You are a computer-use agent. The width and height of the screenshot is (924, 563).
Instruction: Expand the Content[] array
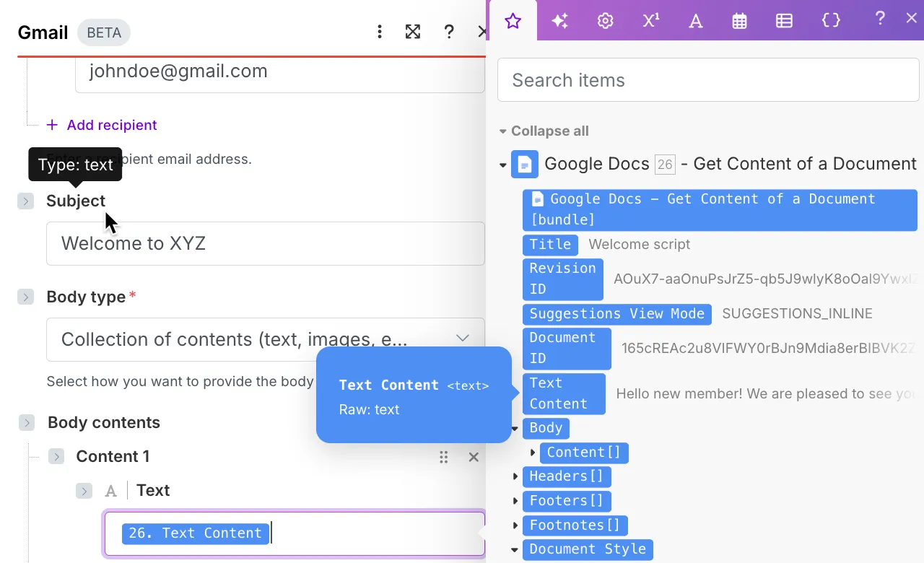[533, 453]
